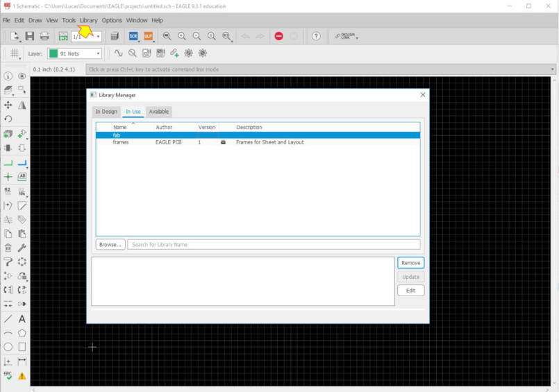Screen dimensions: 559x392
Task: Click the Zoom to fit icon
Action: tap(167, 36)
